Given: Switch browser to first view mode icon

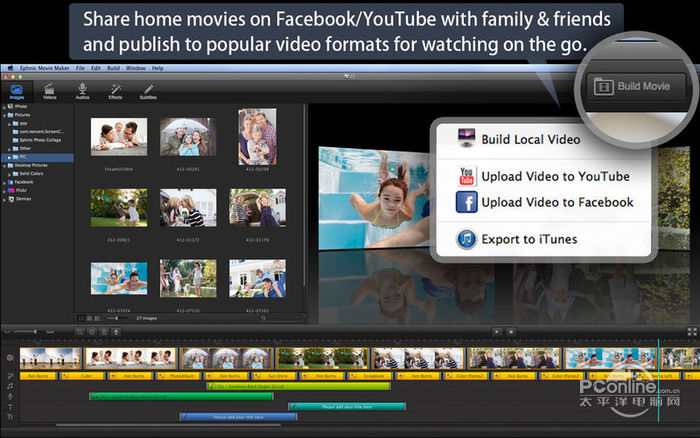Looking at the screenshot, I should pos(81,318).
